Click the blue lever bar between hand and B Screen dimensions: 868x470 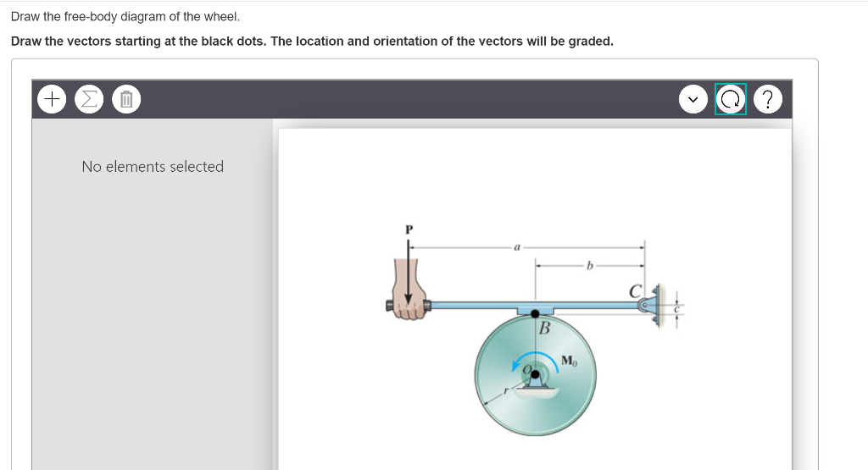coord(473,305)
